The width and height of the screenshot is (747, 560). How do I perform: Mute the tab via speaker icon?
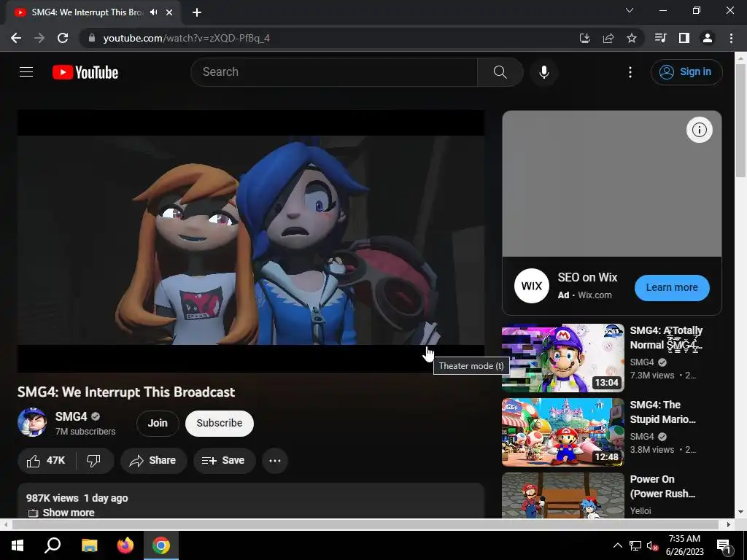pyautogui.click(x=153, y=12)
